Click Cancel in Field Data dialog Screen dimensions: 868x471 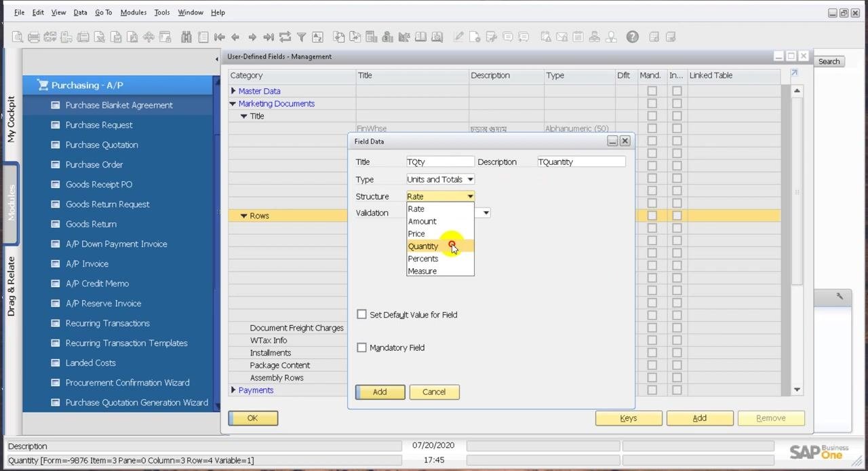point(434,392)
